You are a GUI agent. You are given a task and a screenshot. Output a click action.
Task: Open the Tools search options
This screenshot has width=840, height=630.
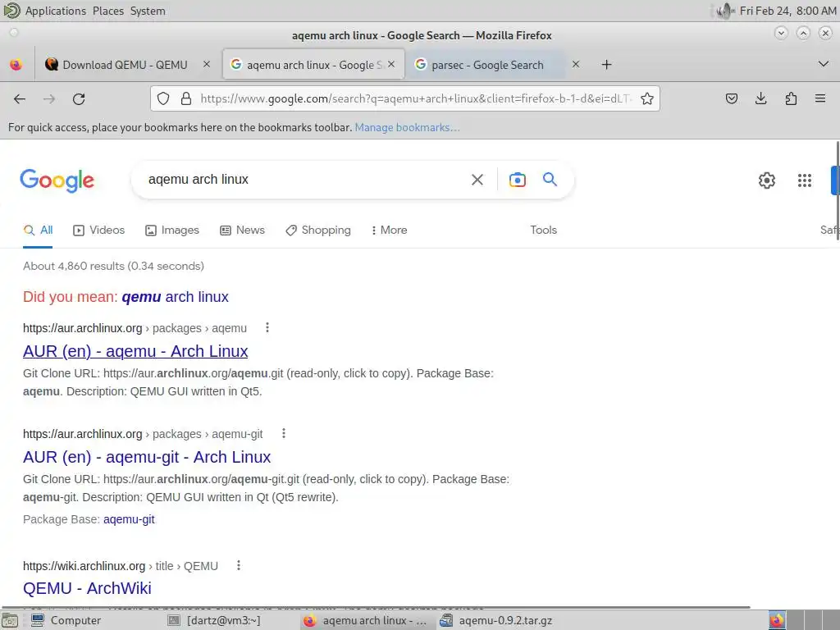[x=543, y=230]
